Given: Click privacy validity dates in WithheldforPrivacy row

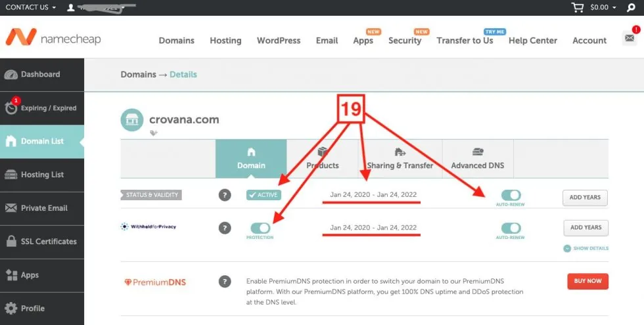Looking at the screenshot, I should pos(373,228).
